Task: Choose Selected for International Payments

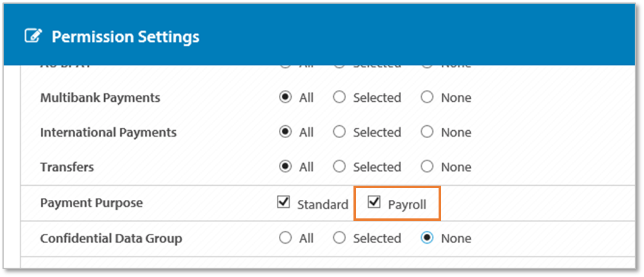Action: coord(339,132)
